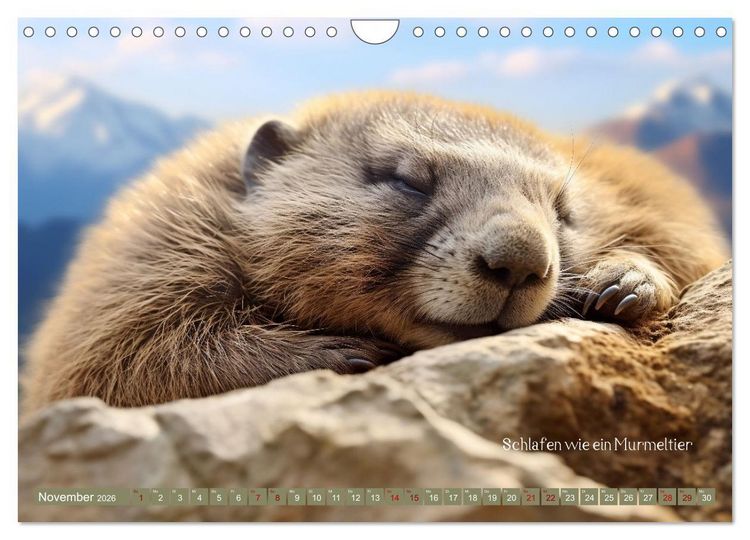Viewport: 750px width, 540px height.
Task: Select day 27 in the date row
Action: 648,497
